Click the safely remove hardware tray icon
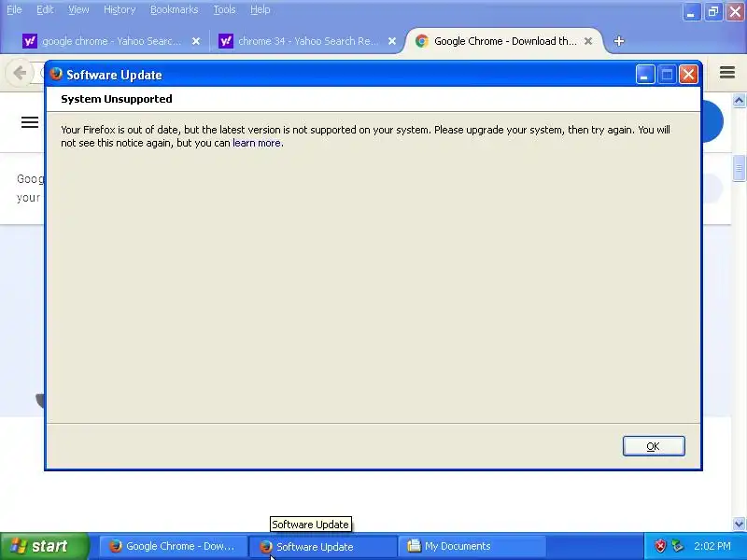This screenshot has height=560, width=747. tap(678, 546)
